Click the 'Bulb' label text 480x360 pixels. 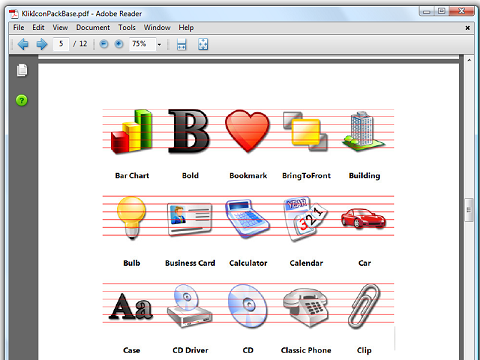pyautogui.click(x=132, y=263)
